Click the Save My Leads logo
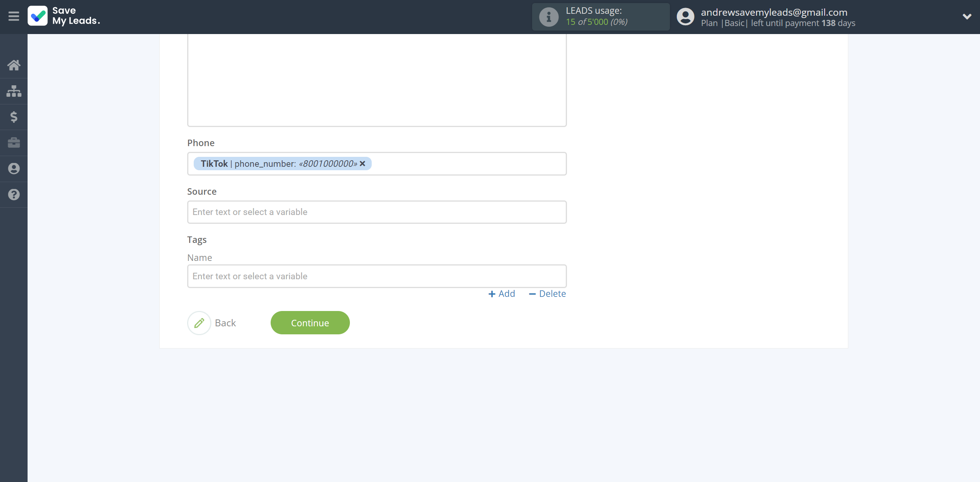980x482 pixels. [64, 16]
